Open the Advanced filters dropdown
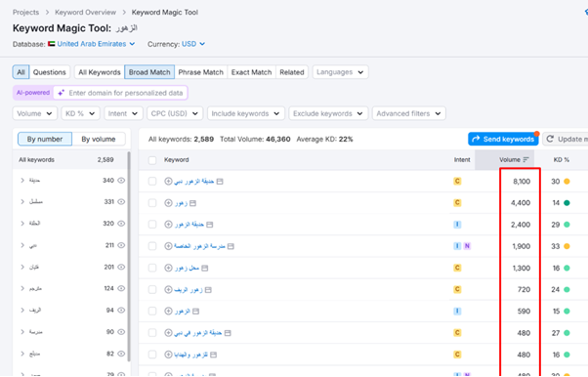 tap(408, 113)
